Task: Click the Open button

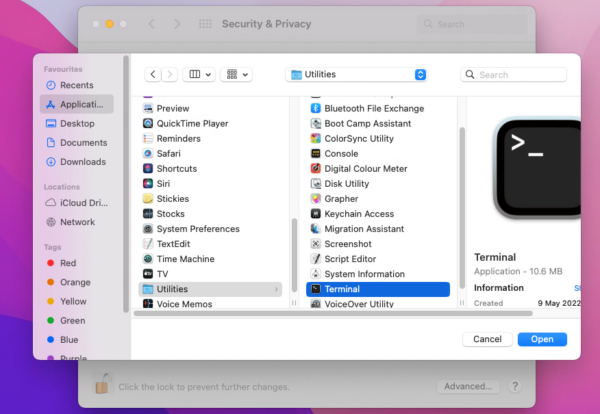Action: tap(542, 339)
